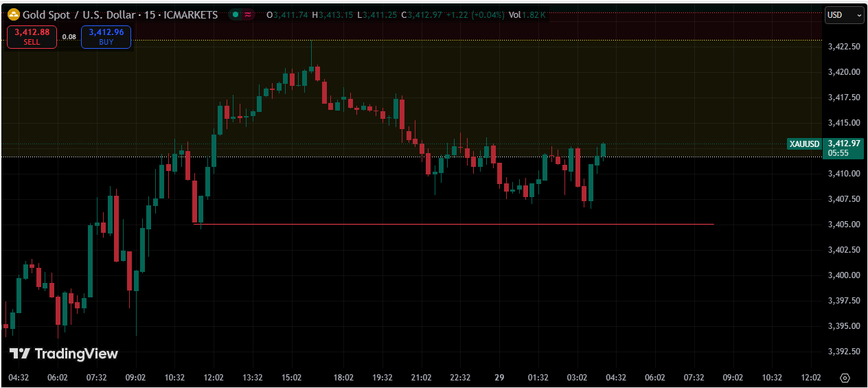Viewport: 868px width, 388px height.
Task: Click the green market open status dot
Action: (x=236, y=14)
